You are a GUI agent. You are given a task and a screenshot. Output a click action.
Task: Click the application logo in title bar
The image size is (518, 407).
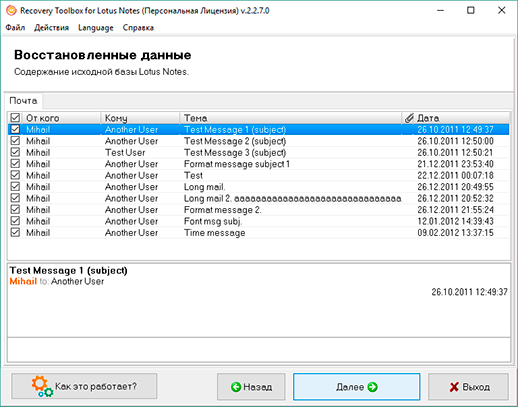pos(11,11)
